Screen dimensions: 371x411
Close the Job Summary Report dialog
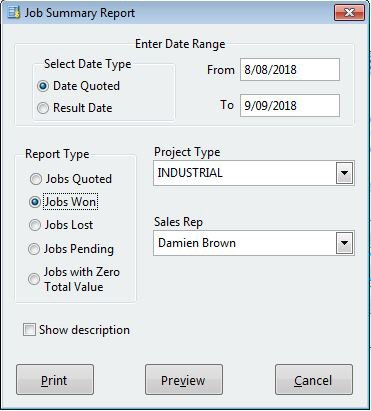(349, 13)
